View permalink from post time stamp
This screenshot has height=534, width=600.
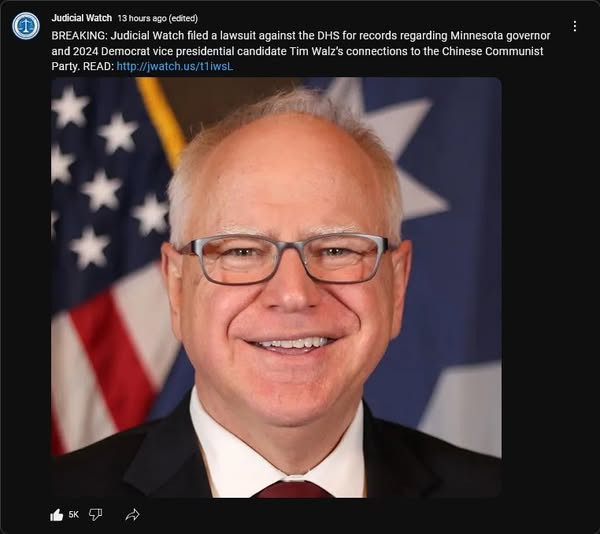142,18
